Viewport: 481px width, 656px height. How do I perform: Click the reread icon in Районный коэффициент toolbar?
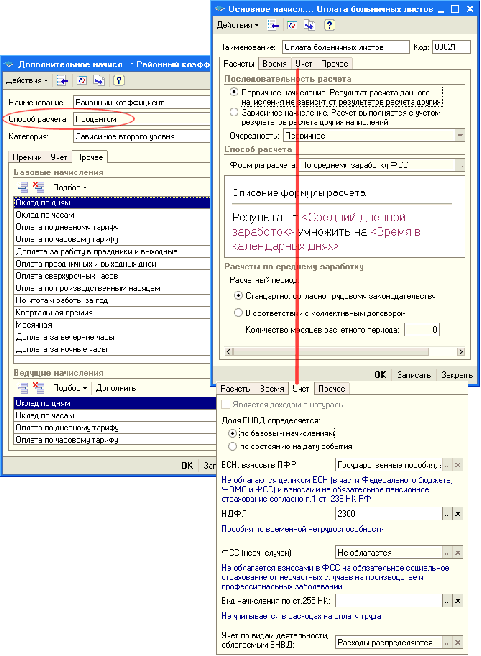(82, 80)
